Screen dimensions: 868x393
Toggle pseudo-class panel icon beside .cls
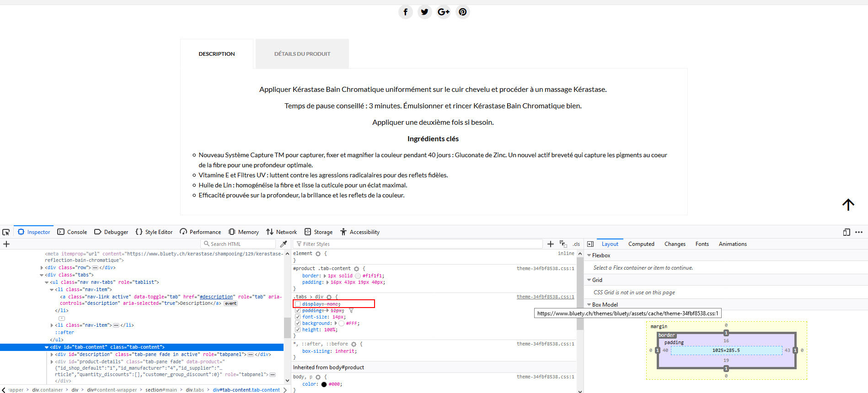click(563, 244)
